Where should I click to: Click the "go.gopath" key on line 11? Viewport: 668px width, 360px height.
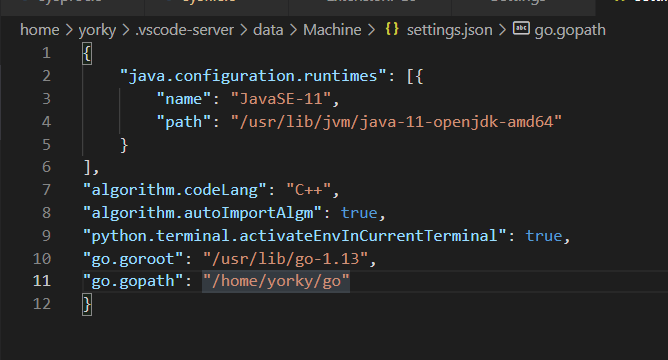[133, 281]
